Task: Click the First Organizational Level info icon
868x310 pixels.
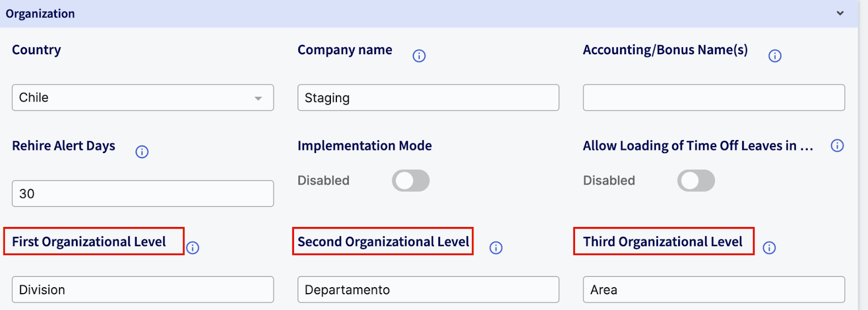Action: pyautogui.click(x=193, y=248)
